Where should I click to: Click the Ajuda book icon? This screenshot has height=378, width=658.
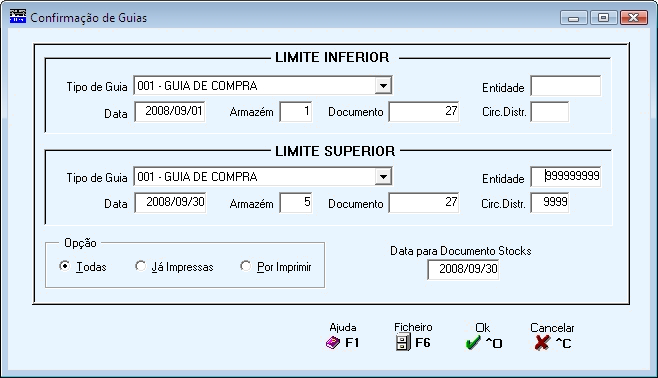(x=333, y=343)
